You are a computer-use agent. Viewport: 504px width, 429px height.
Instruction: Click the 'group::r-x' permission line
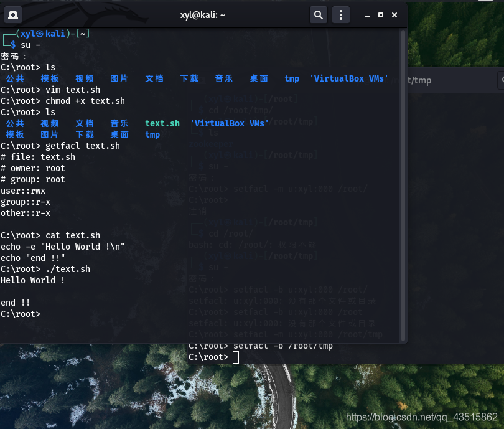tap(26, 202)
